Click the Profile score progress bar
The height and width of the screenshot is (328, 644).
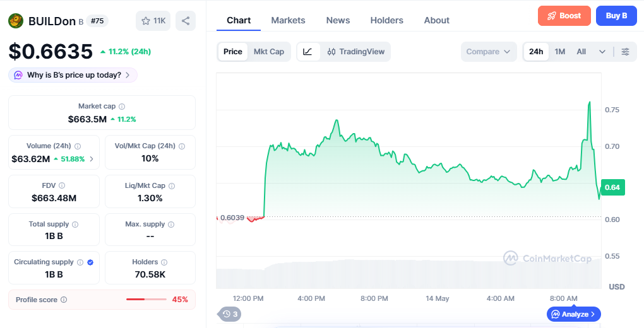pyautogui.click(x=146, y=300)
